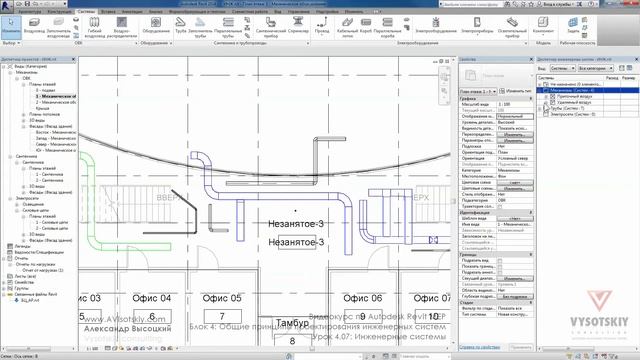
Task: Click the Справка по свойствам link
Action: 479,347
